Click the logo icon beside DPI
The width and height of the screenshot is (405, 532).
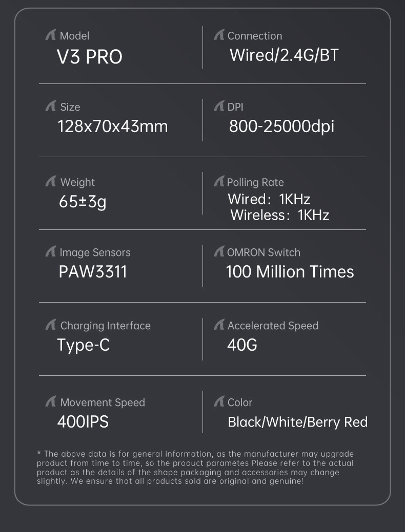[x=219, y=107]
